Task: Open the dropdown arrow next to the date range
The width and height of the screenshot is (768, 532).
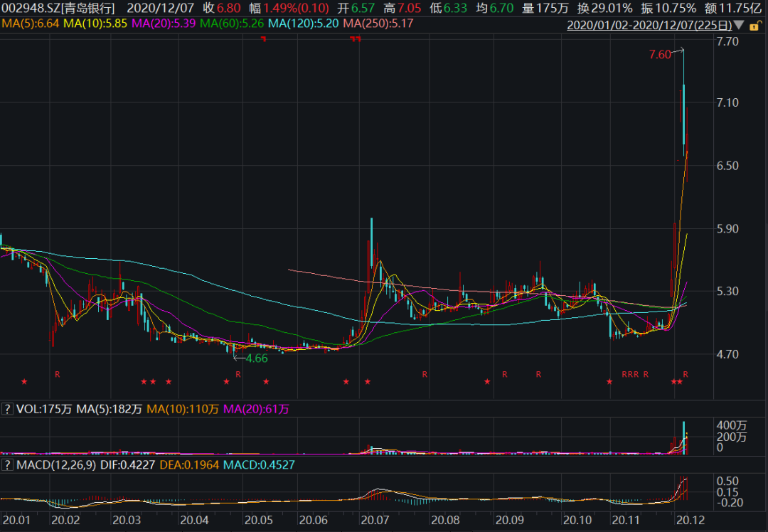Action: pos(740,26)
